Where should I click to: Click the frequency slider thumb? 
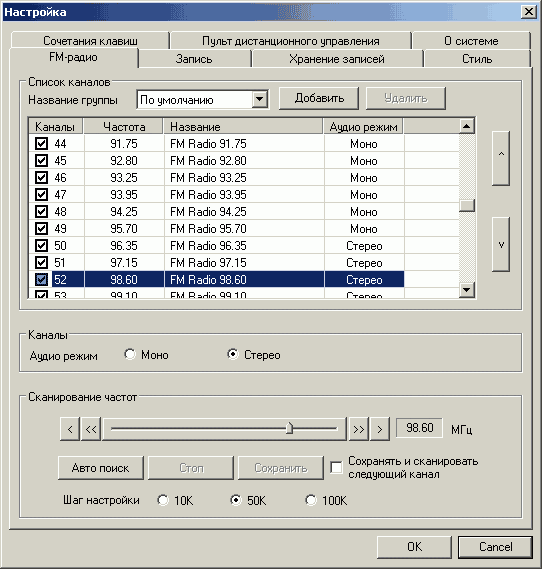pos(289,428)
